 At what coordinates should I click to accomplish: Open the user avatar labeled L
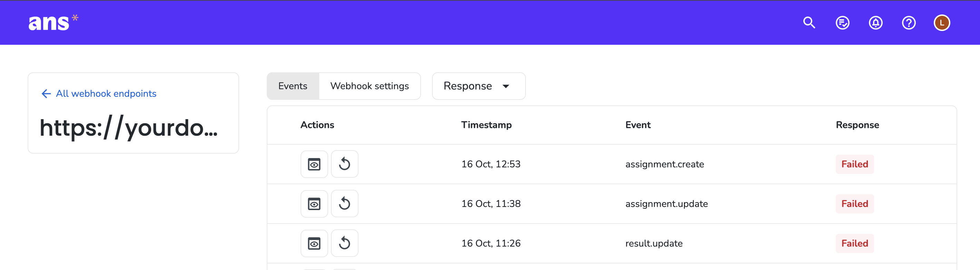coord(942,23)
